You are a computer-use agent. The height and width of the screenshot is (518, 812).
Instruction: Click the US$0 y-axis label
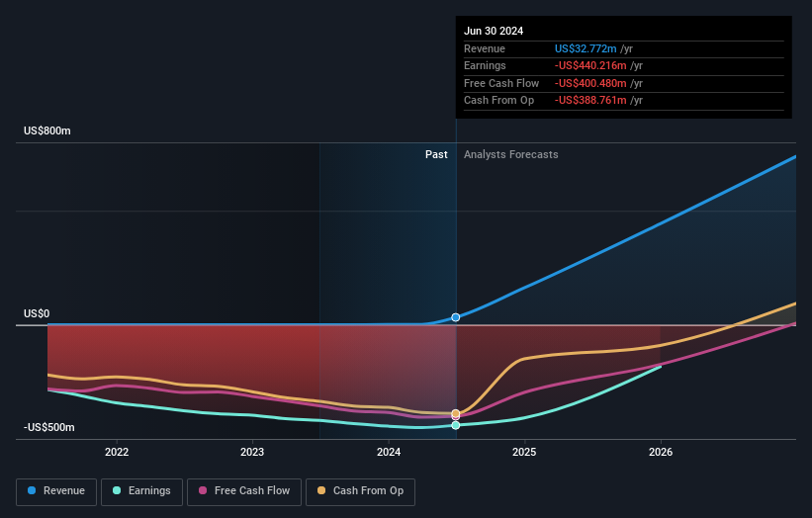(37, 313)
